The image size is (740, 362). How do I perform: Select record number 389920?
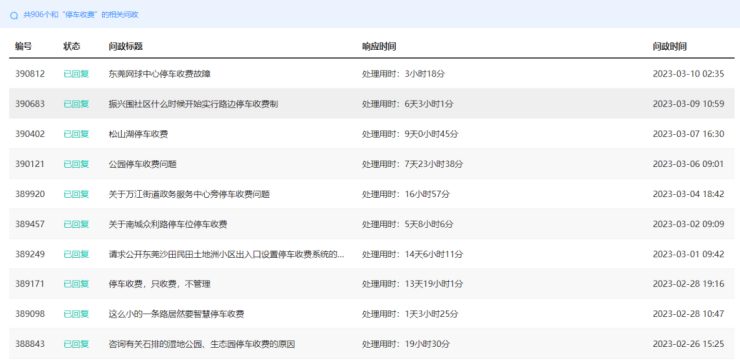tap(30, 194)
